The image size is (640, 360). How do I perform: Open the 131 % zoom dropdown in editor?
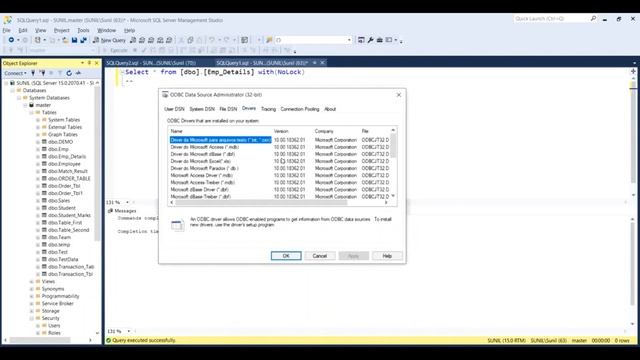pyautogui.click(x=127, y=202)
